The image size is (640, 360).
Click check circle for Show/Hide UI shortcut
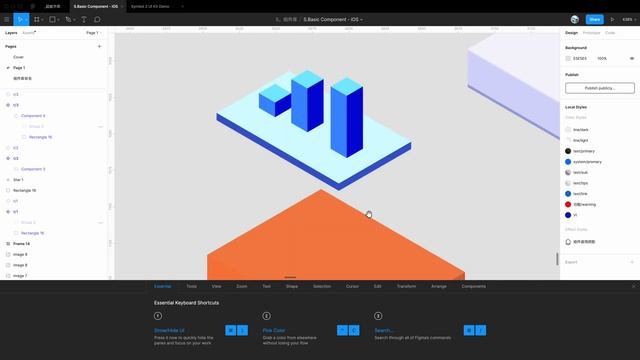[158, 316]
